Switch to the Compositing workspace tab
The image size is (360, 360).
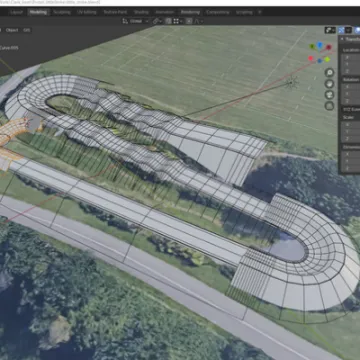[x=217, y=12]
